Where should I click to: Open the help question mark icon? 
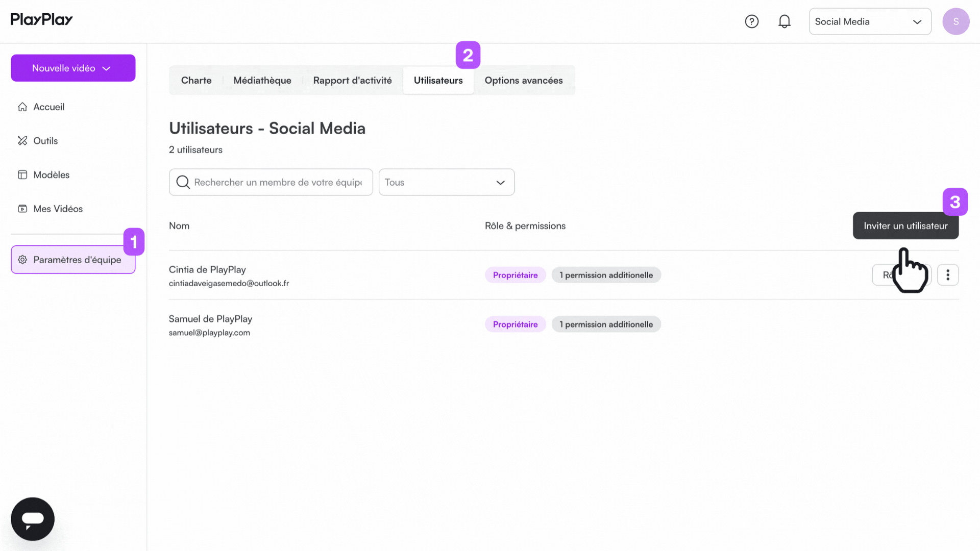(x=751, y=21)
